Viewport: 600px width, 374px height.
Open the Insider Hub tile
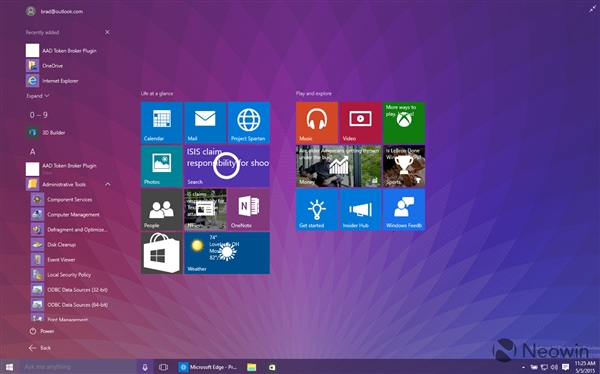(360, 209)
